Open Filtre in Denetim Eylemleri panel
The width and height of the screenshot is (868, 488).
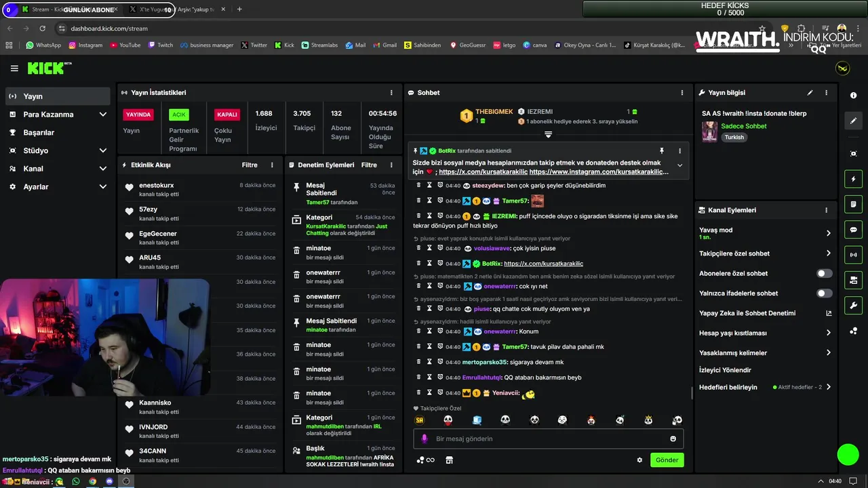(x=369, y=165)
